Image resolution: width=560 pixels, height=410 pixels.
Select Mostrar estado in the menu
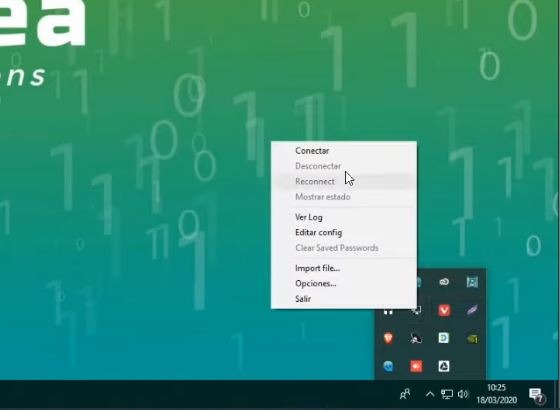click(x=344, y=197)
